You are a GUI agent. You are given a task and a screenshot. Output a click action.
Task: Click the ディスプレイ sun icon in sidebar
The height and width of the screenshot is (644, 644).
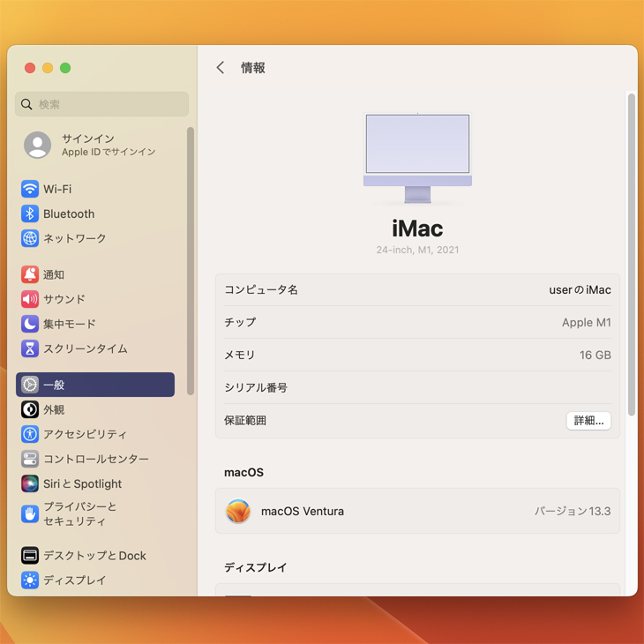pyautogui.click(x=30, y=580)
